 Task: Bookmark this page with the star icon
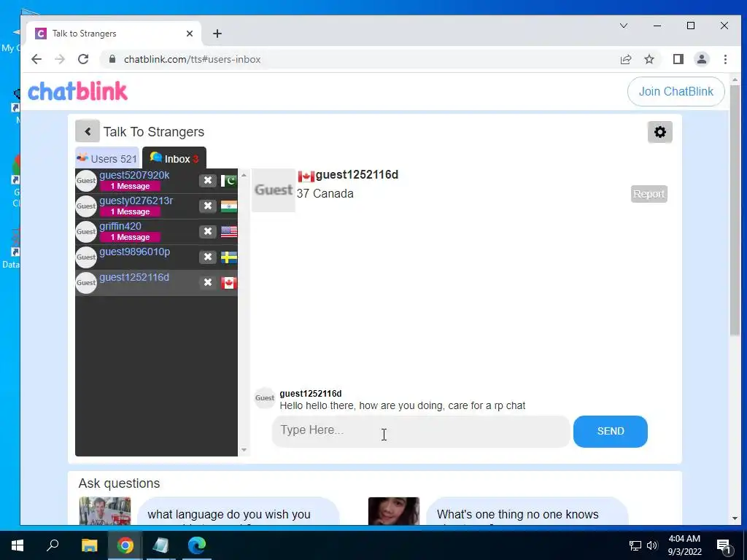[649, 59]
